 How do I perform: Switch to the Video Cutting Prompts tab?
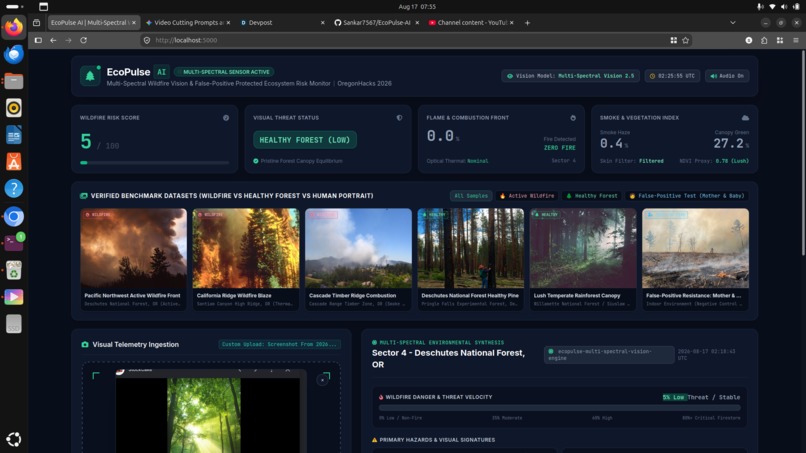pos(188,23)
